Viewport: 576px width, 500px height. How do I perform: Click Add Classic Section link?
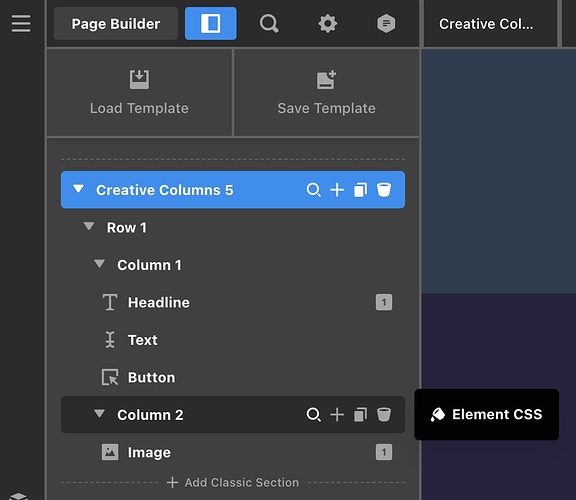pos(233,482)
